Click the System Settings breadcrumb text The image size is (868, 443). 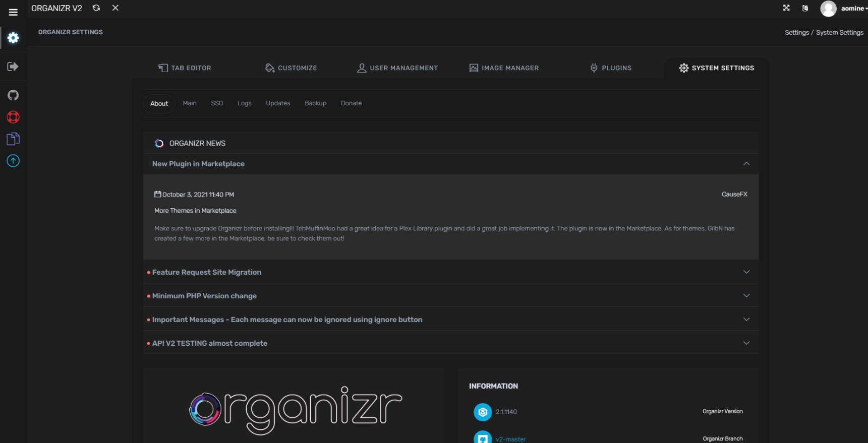[840, 33]
